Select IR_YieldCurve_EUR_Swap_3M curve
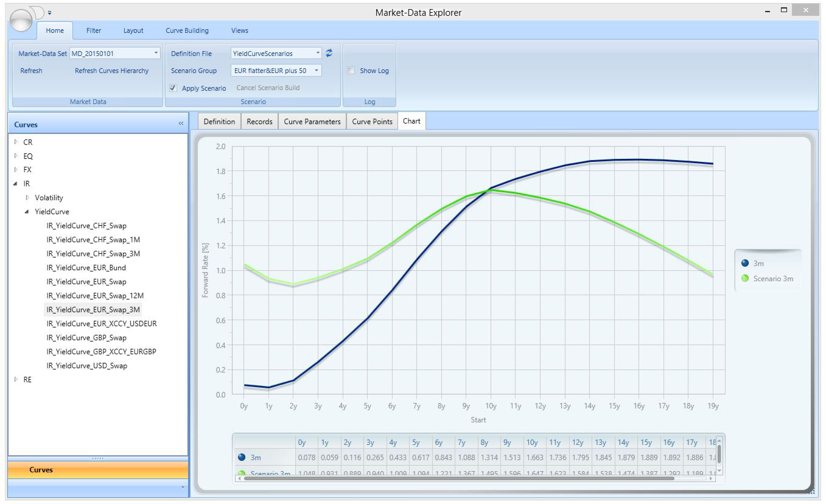The image size is (826, 504). (93, 310)
